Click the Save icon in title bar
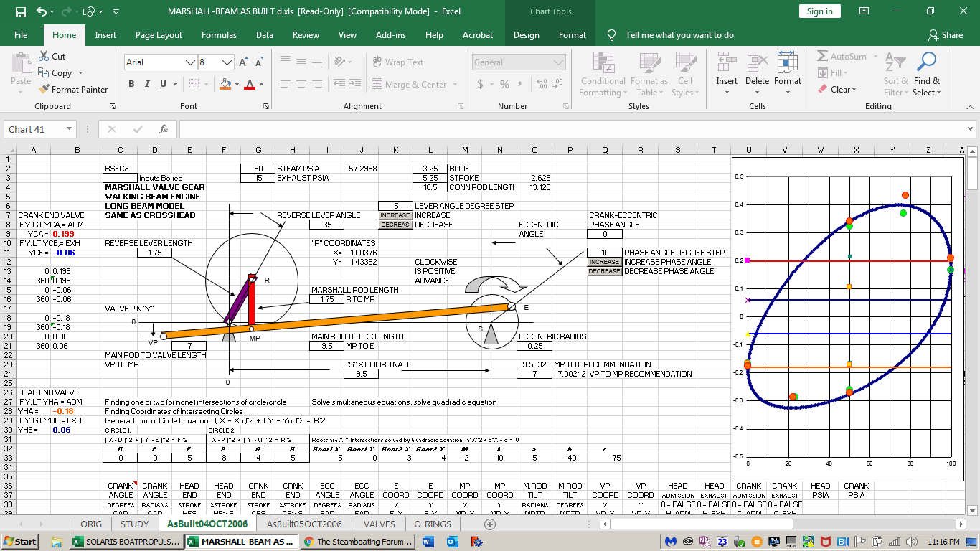The height and width of the screenshot is (551, 980). coord(20,11)
